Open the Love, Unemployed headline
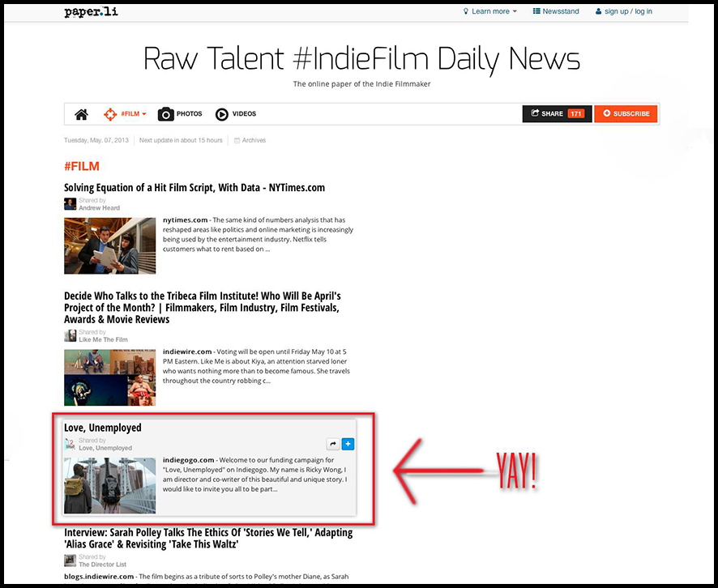 [x=103, y=428]
